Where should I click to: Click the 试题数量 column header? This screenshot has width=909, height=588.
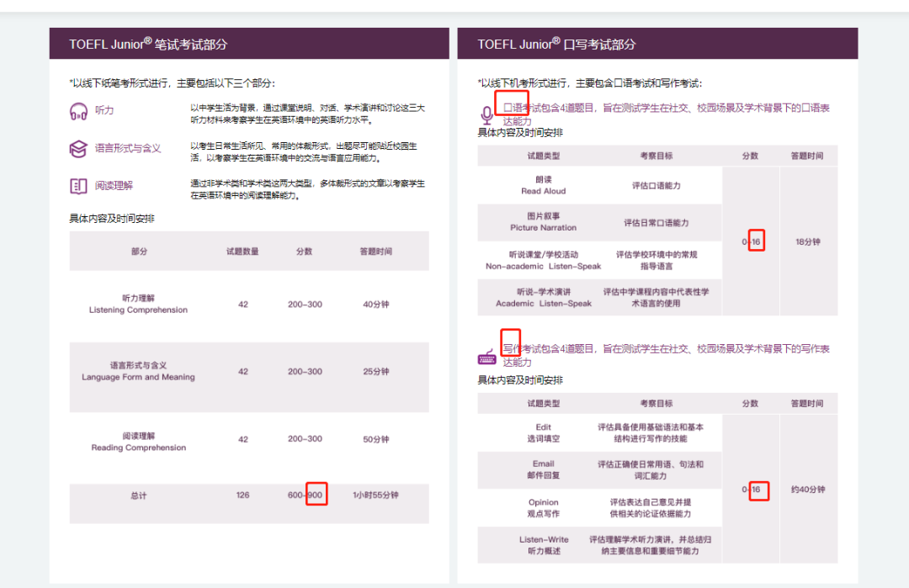click(x=243, y=252)
